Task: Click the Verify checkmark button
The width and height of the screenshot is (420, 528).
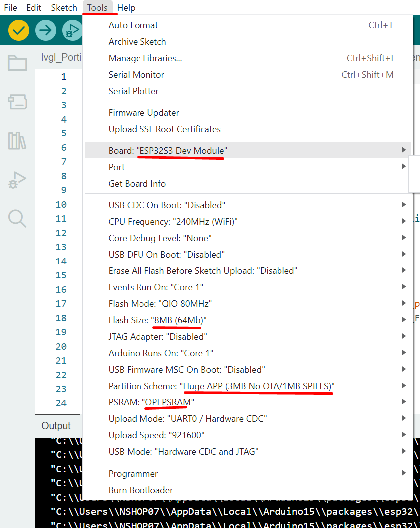Action: pos(19,30)
